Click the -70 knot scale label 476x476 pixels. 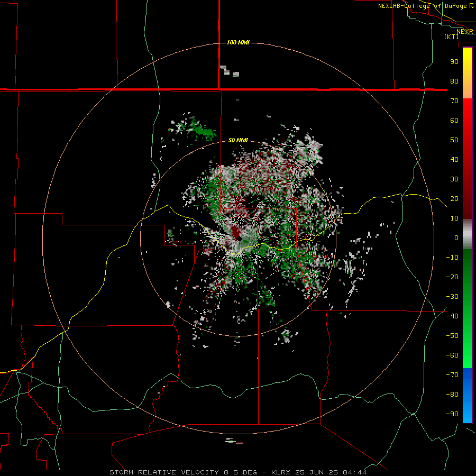[x=452, y=375]
